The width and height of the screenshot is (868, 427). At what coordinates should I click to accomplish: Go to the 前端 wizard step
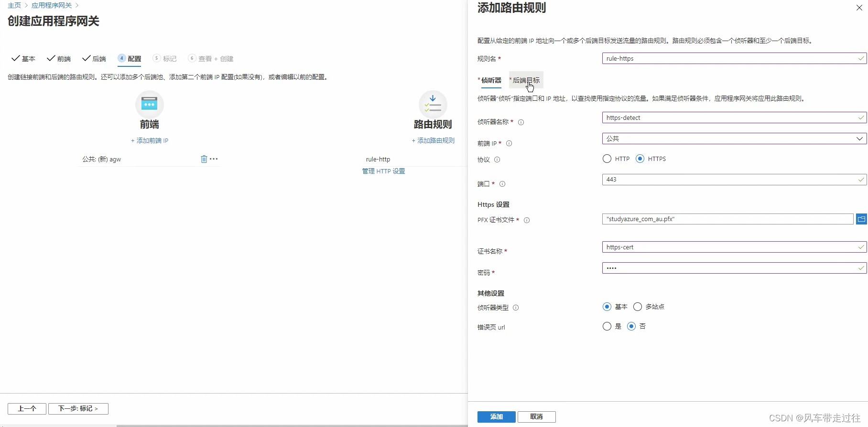coord(59,59)
